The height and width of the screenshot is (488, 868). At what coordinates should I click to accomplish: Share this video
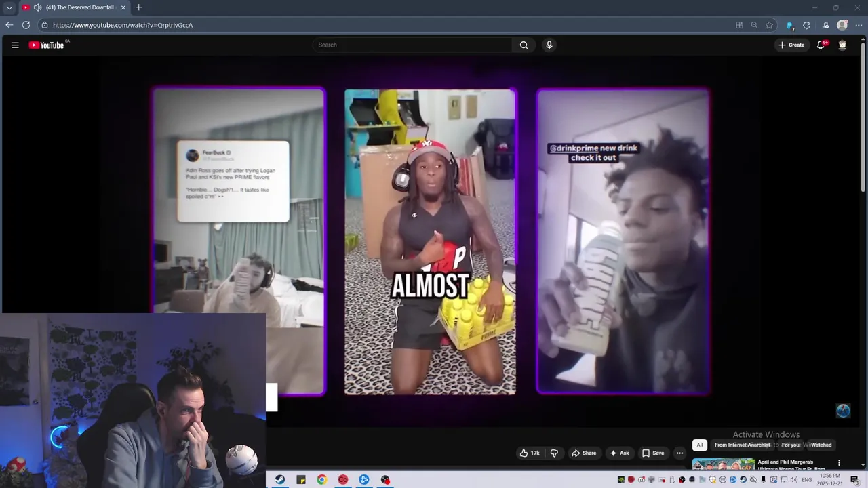584,453
